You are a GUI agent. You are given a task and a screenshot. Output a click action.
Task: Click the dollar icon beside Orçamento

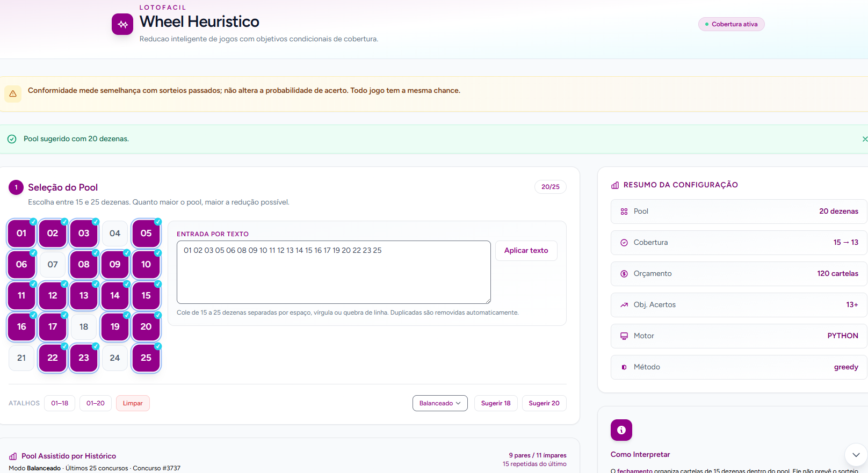click(x=624, y=274)
